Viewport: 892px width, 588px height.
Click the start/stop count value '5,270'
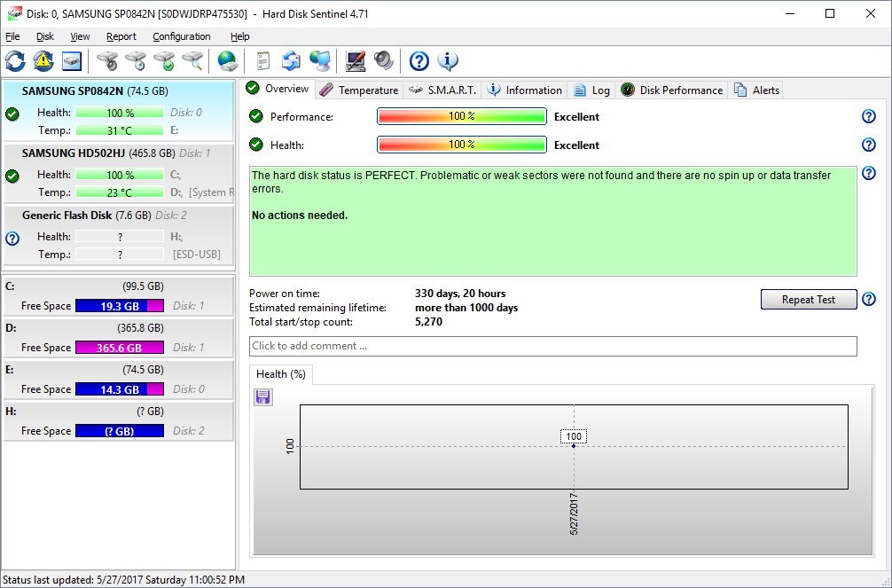click(x=428, y=322)
